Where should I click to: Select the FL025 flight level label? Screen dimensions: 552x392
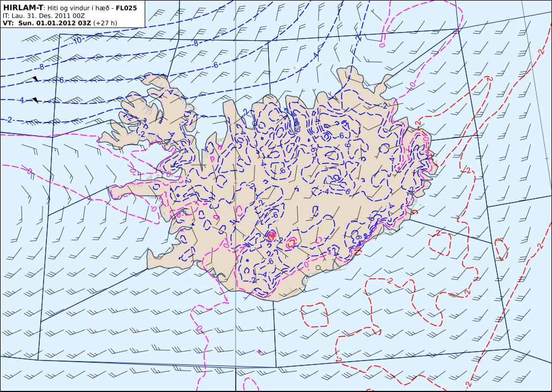(x=126, y=8)
